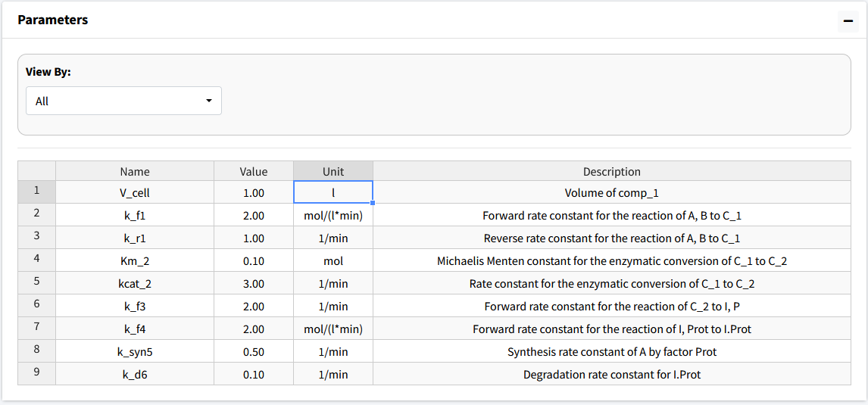Select row header 6
Viewport: 868px width, 405px height.
coord(36,305)
